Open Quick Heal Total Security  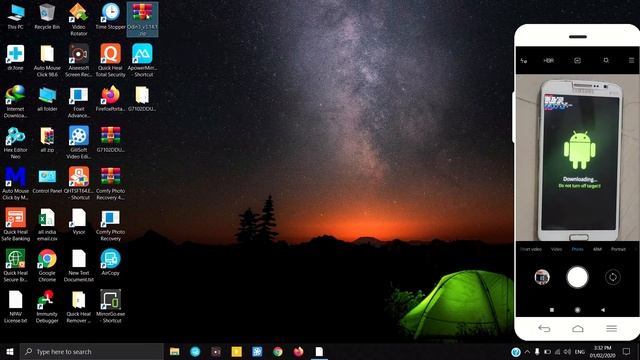[111, 60]
